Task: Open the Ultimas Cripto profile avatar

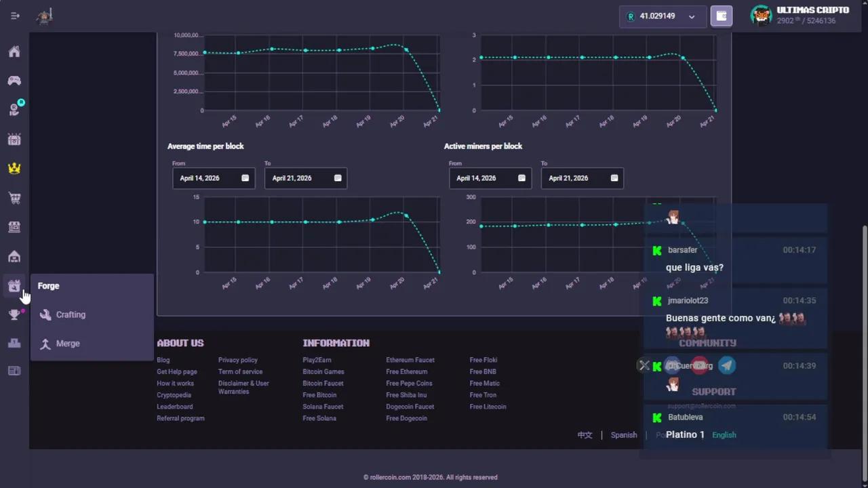Action: pos(762,16)
